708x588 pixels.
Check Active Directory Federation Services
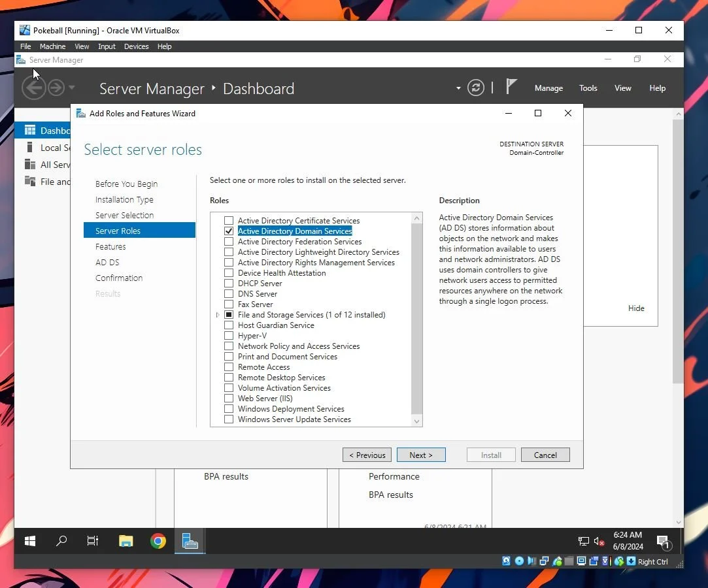pyautogui.click(x=229, y=242)
